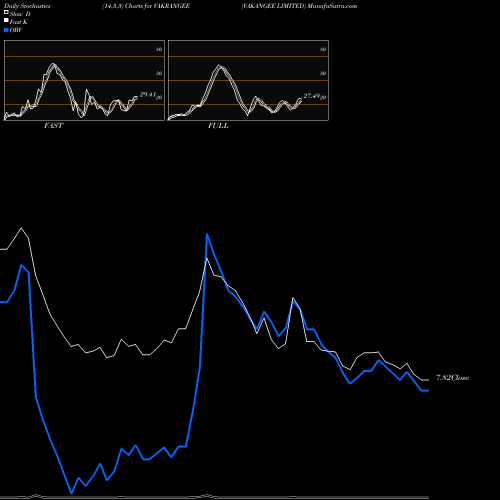The height and width of the screenshot is (500, 500).
Task: Select the 'Daily Stochastics' title text
Action: click(27, 6)
